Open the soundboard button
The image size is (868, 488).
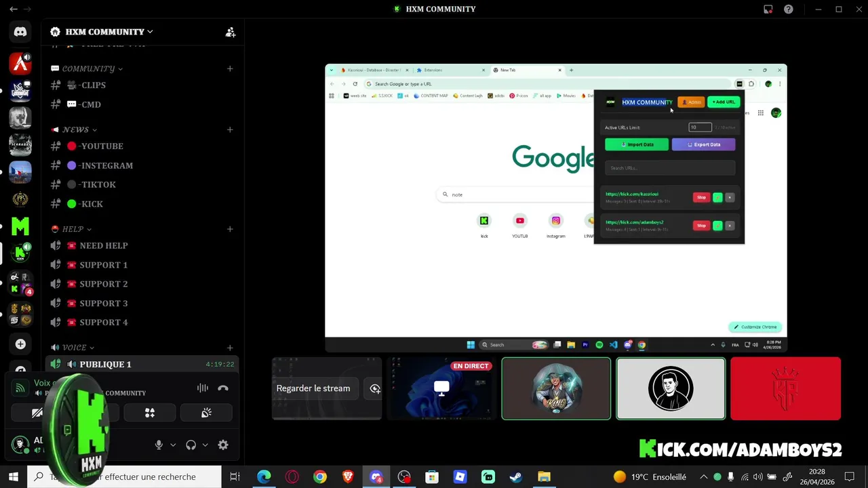206,413
